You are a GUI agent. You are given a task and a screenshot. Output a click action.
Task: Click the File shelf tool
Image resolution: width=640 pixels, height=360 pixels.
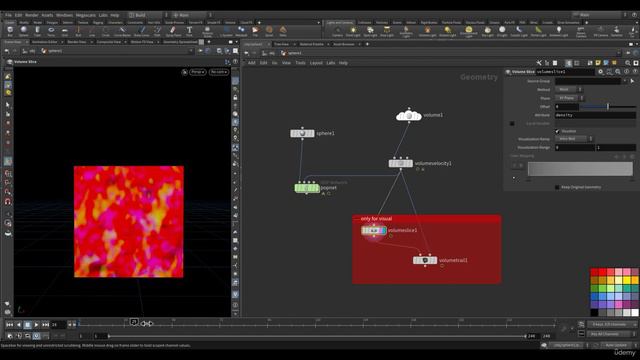pos(255,31)
